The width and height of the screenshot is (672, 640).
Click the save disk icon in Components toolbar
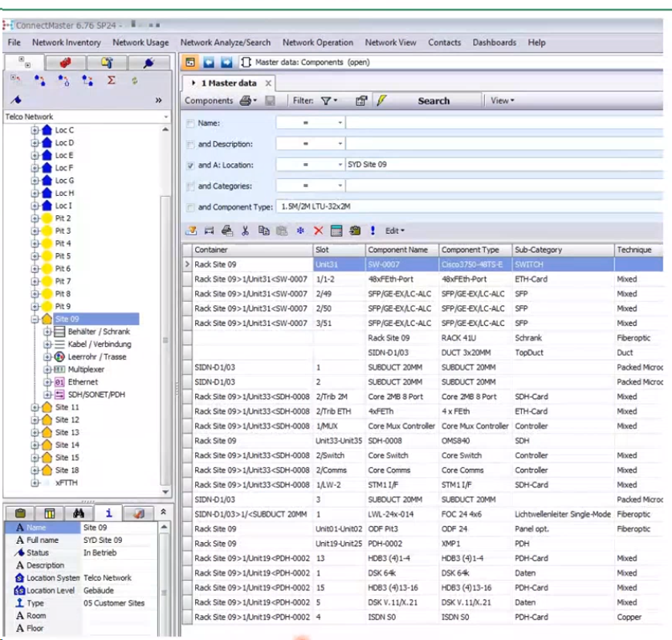tap(270, 100)
